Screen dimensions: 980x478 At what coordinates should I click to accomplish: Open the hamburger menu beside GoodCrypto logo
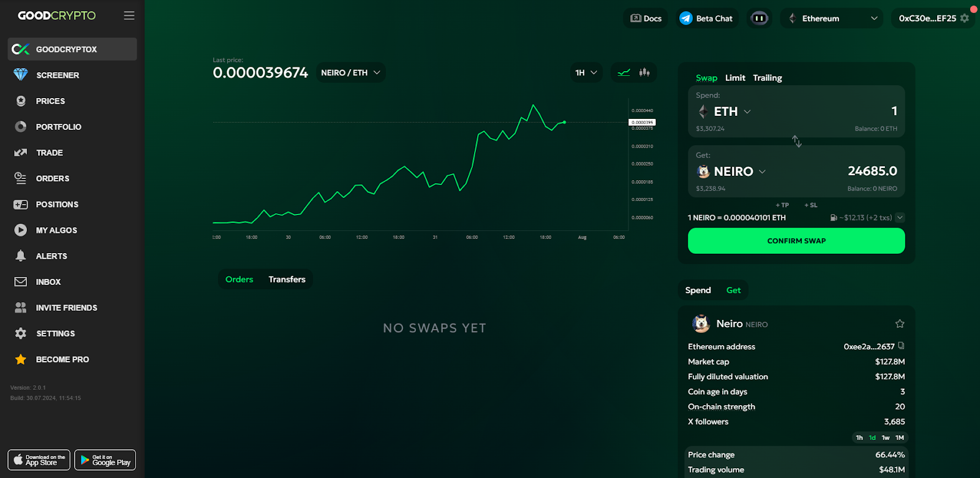pos(129,15)
